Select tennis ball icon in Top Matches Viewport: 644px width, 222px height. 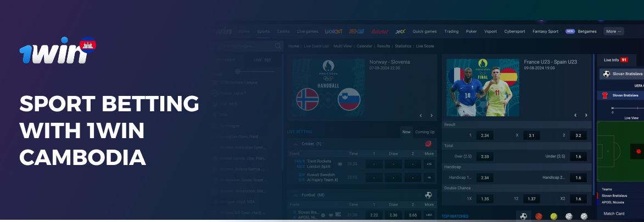(x=553, y=217)
